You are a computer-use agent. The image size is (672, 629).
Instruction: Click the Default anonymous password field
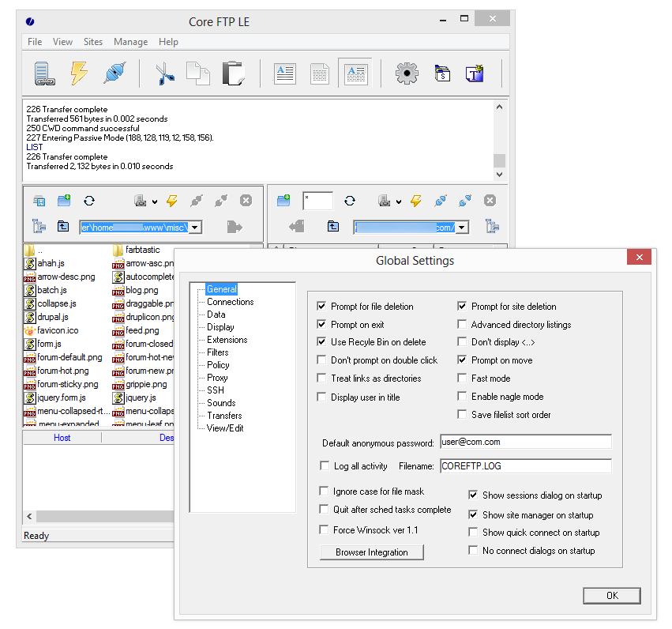[526, 442]
